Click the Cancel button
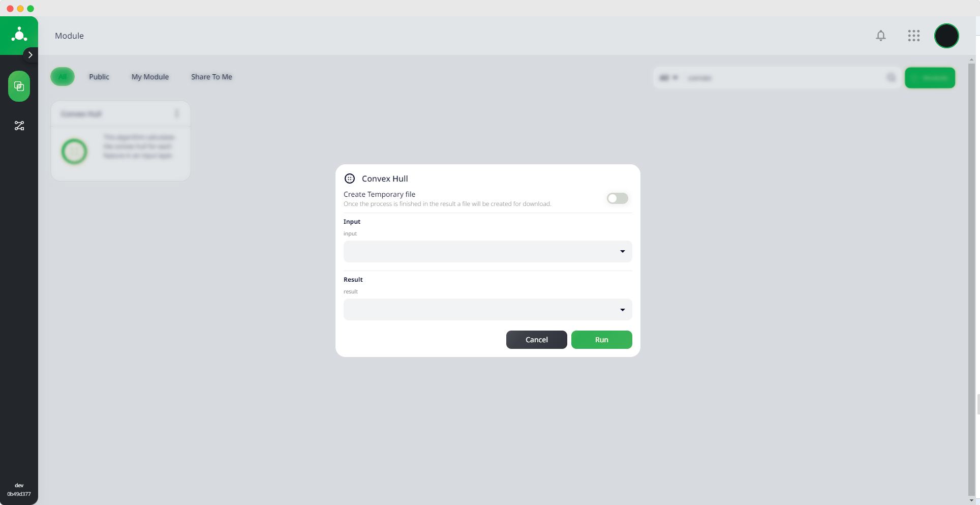This screenshot has height=505, width=980. [537, 340]
